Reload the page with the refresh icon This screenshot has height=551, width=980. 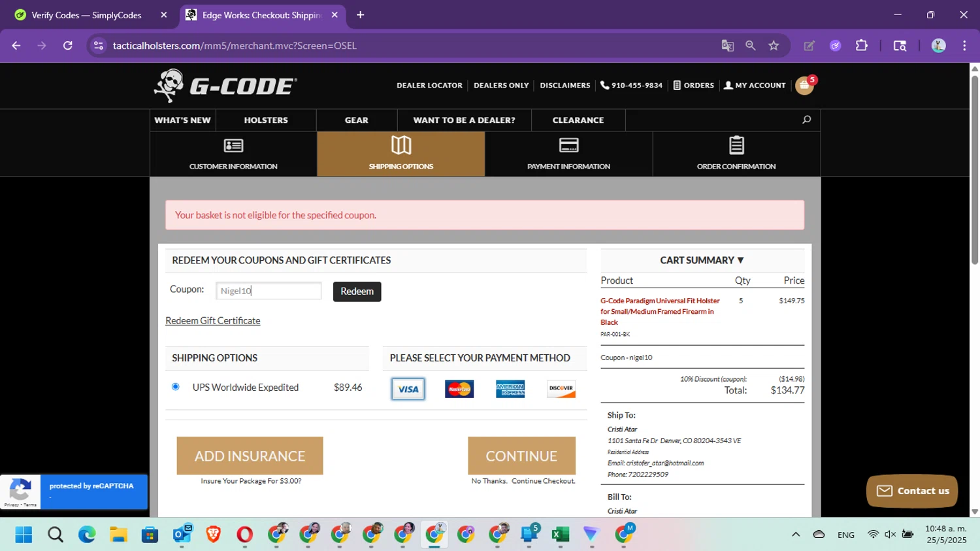point(68,46)
